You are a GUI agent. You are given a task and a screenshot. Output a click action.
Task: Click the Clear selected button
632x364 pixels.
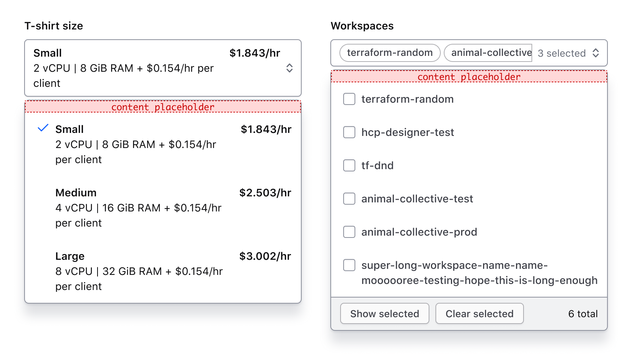[479, 313]
